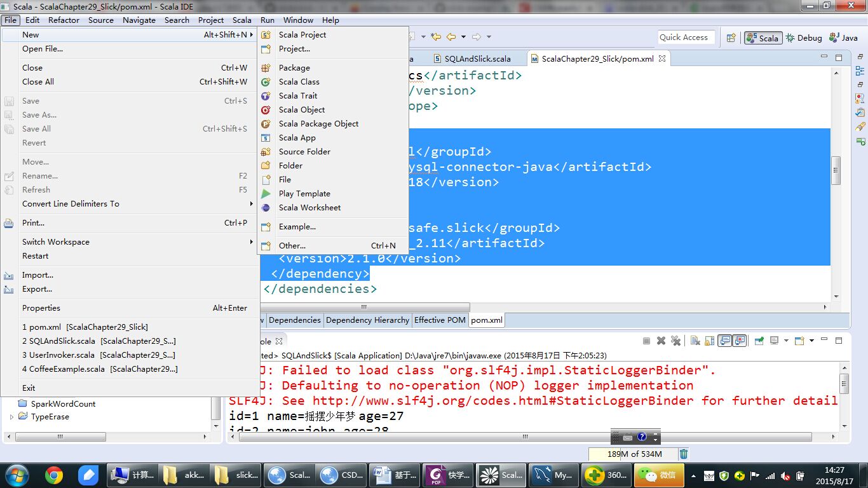Create a new Package

332,68
